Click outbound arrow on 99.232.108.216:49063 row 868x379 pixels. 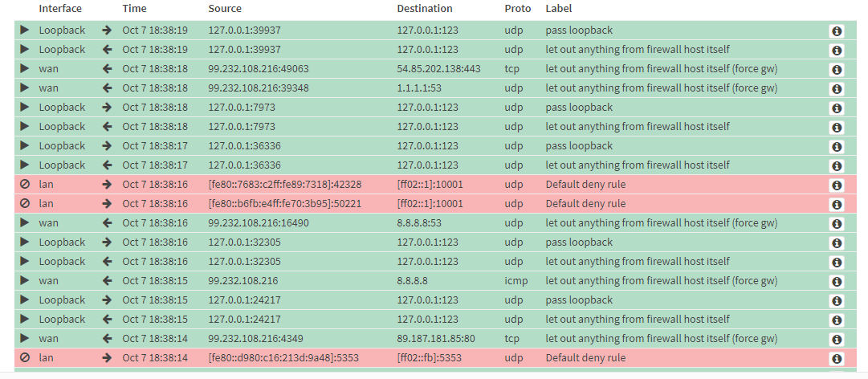tap(107, 68)
